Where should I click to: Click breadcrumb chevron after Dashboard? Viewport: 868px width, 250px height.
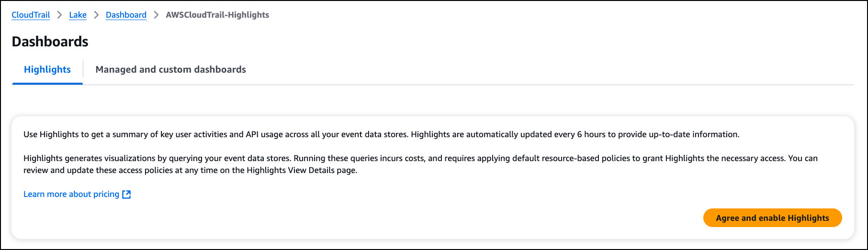tap(156, 15)
